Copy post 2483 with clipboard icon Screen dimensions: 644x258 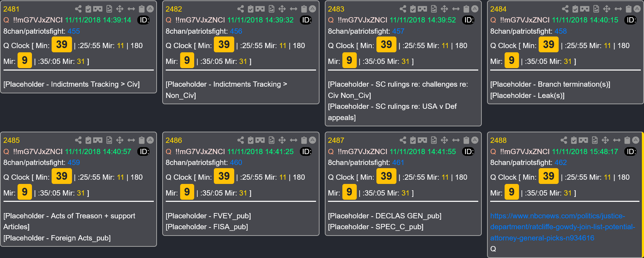pos(466,9)
